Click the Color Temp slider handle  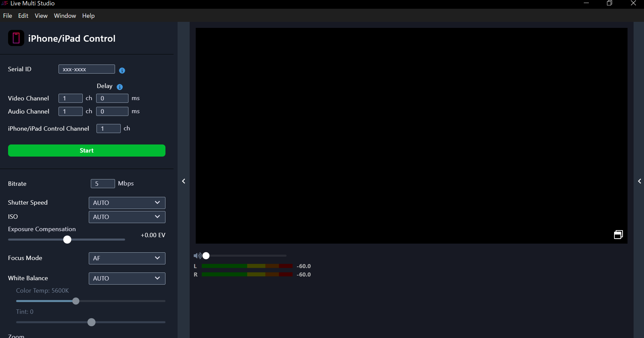click(76, 301)
